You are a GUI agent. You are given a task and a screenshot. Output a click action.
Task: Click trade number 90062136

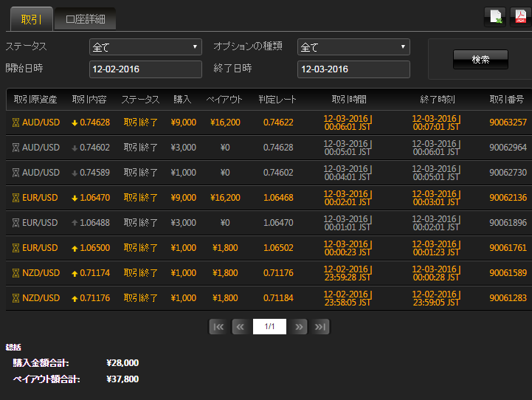pyautogui.click(x=508, y=198)
